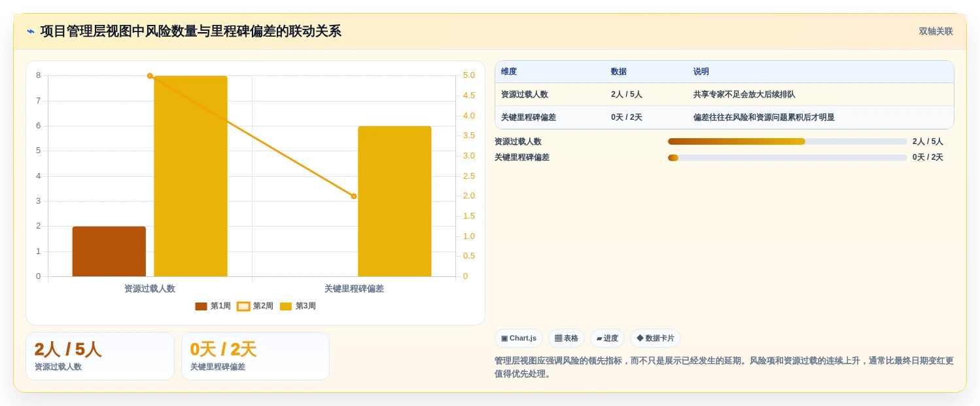980x406 pixels.
Task: Click the '0天 / 2天' value beside progress bar
Action: (928, 157)
